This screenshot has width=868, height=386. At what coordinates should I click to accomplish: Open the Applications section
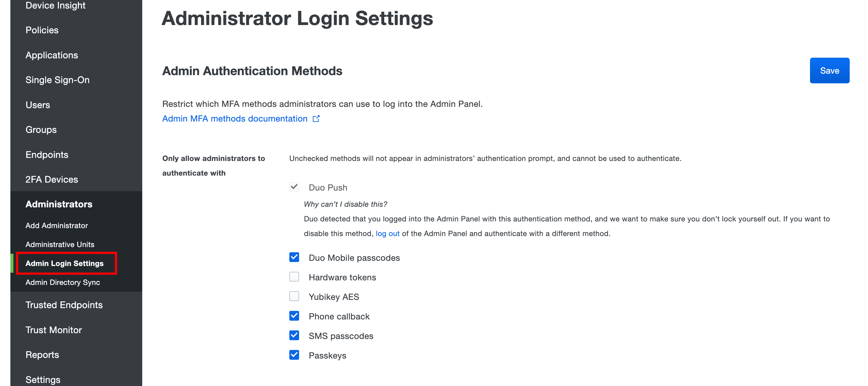(x=52, y=55)
